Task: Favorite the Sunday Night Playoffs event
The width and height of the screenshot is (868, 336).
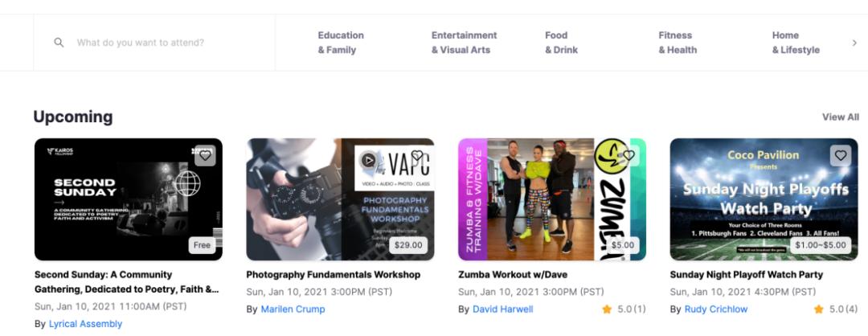Action: click(841, 156)
